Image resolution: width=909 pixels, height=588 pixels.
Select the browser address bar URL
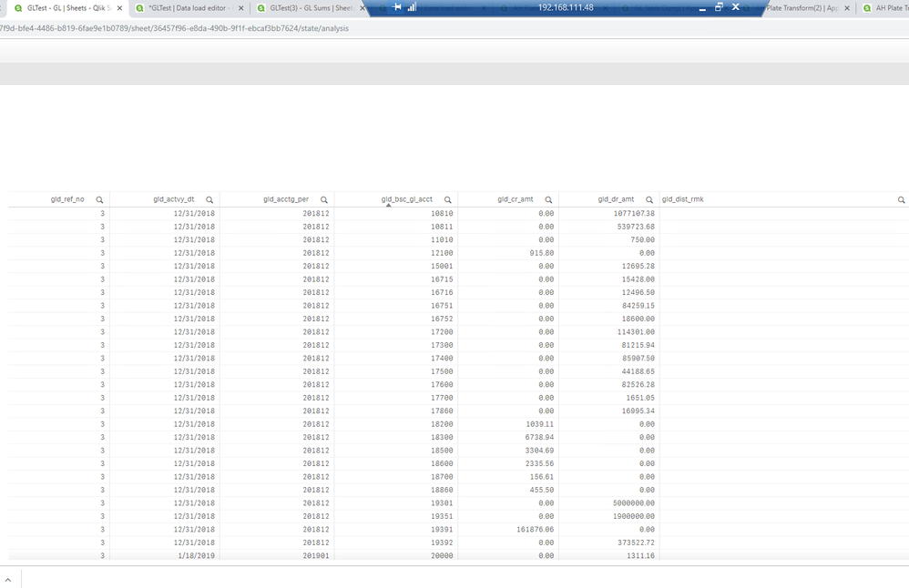click(174, 28)
